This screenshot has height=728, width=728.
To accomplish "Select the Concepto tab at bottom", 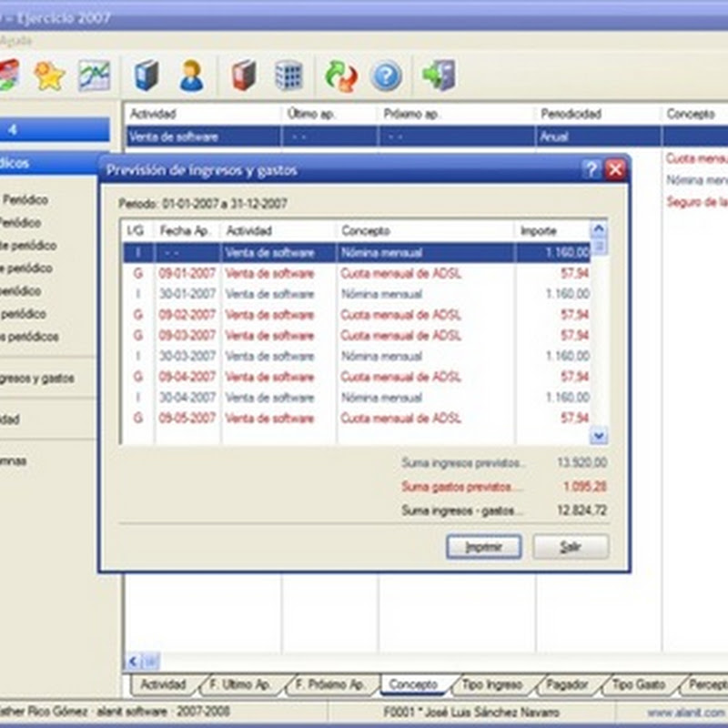I will coord(413,685).
